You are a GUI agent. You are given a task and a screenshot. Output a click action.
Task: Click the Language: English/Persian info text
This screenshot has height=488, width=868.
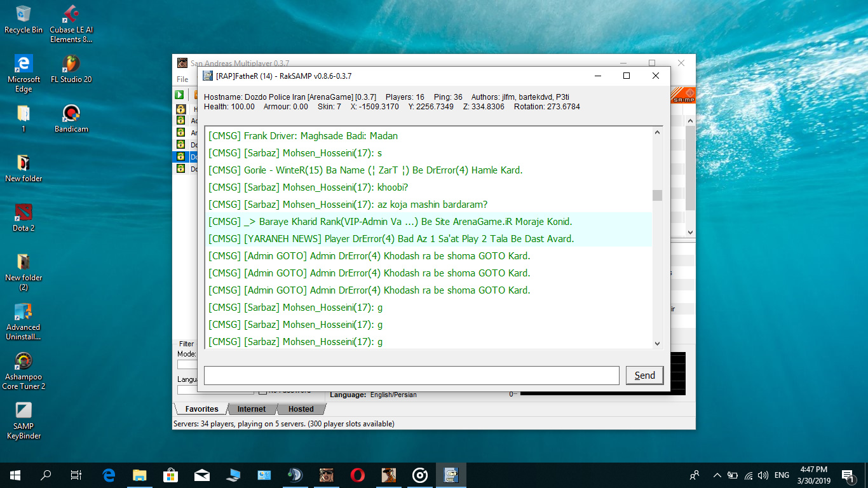374,395
